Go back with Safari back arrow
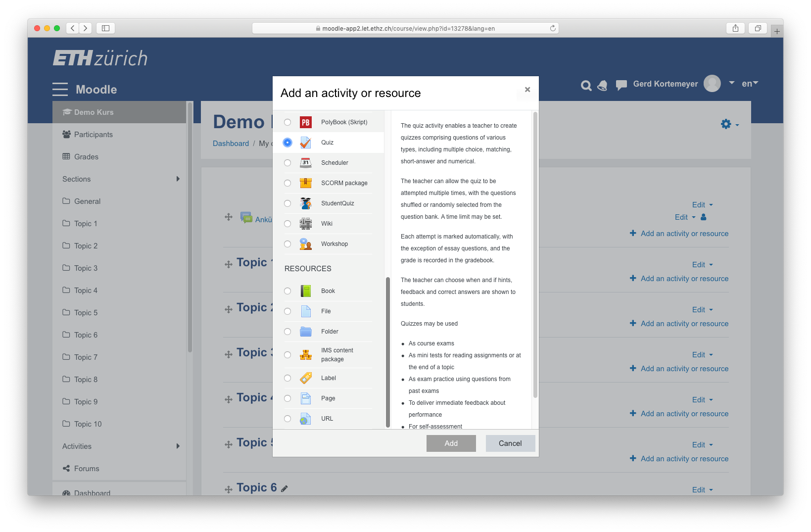 click(73, 28)
